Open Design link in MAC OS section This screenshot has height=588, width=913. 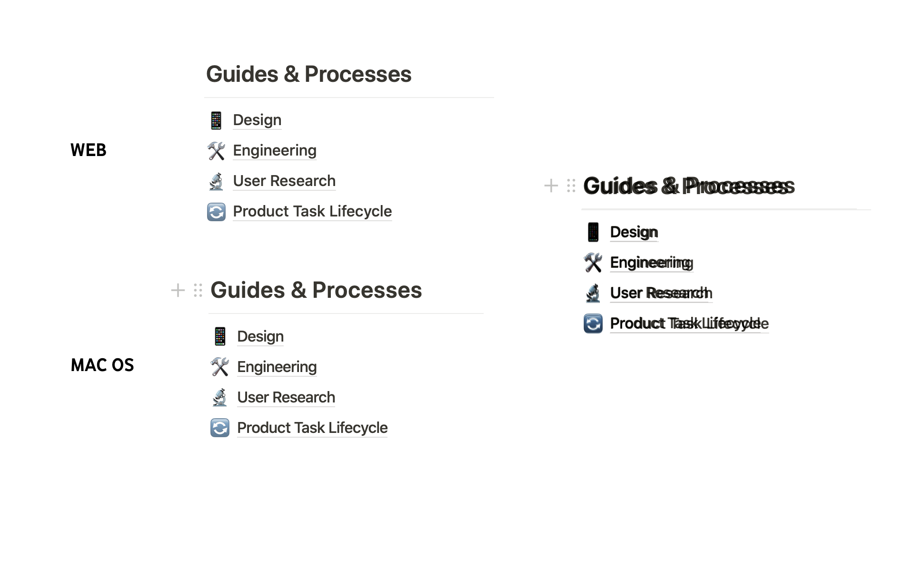(x=260, y=336)
